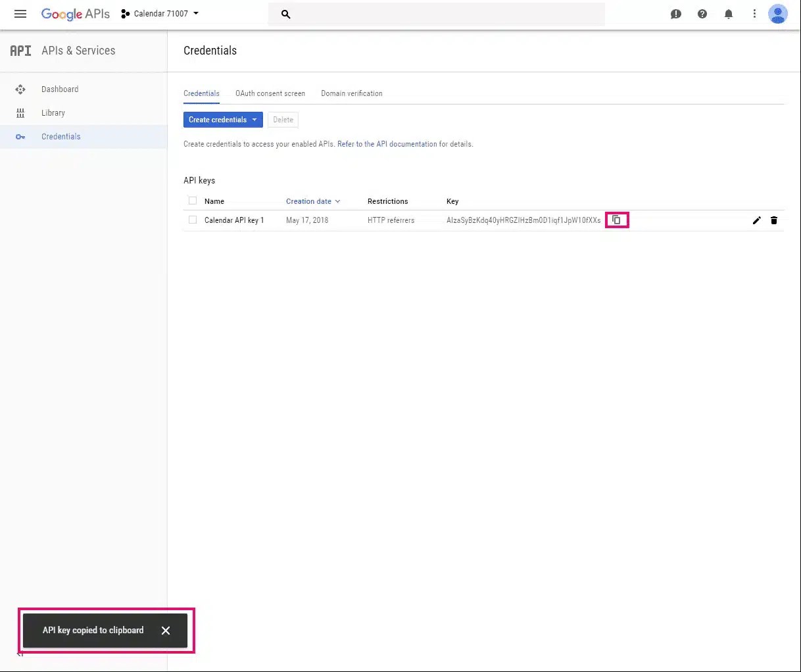Screen dimensions: 801x672
Task: Change sort order with Creation date arrow
Action: pyautogui.click(x=337, y=201)
